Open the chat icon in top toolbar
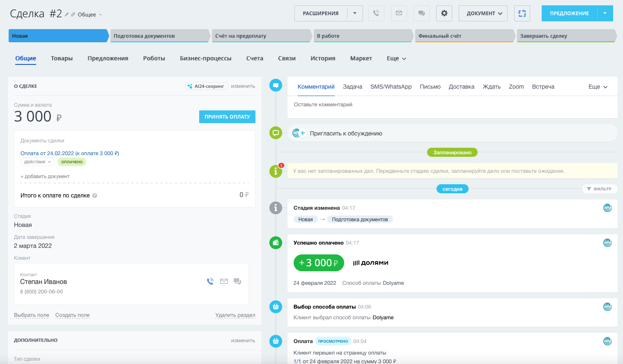Image resolution: width=623 pixels, height=364 pixels. point(421,13)
